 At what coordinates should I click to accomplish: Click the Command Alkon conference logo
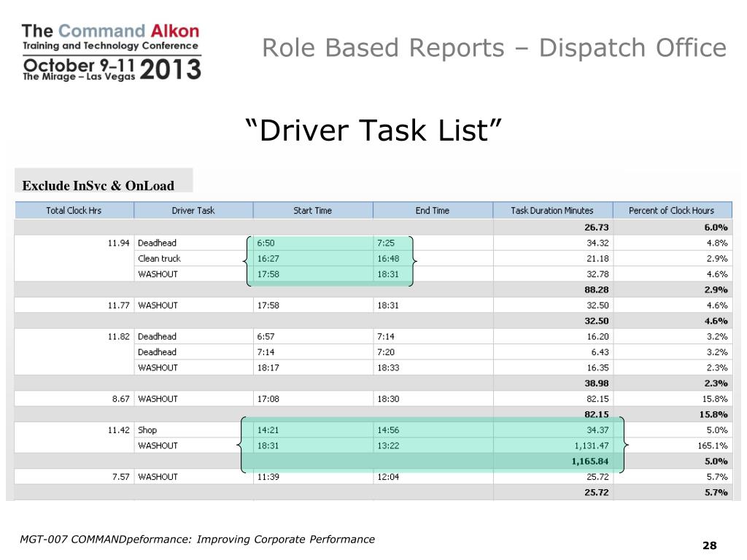click(x=112, y=52)
